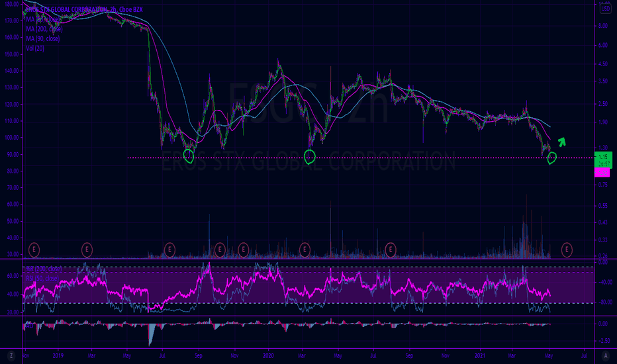
Task: Click the 0.55 label on right price scale
Action: coord(603,206)
